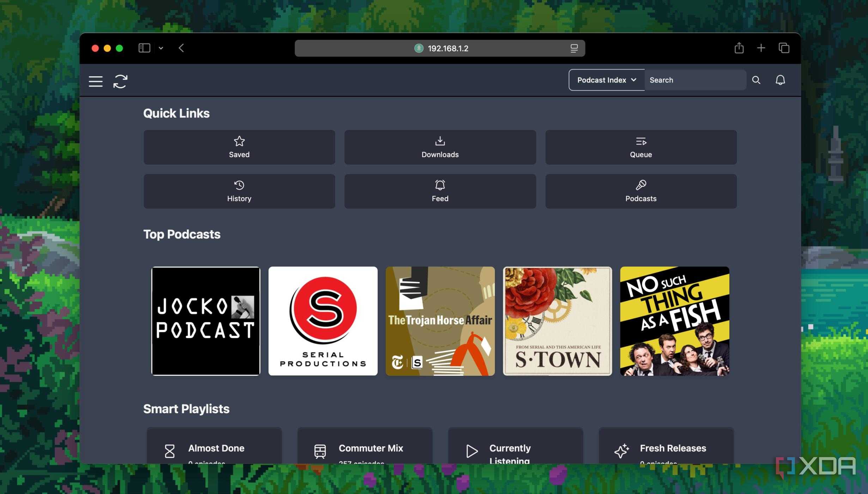868x494 pixels.
Task: Open the notifications bell
Action: coord(780,80)
